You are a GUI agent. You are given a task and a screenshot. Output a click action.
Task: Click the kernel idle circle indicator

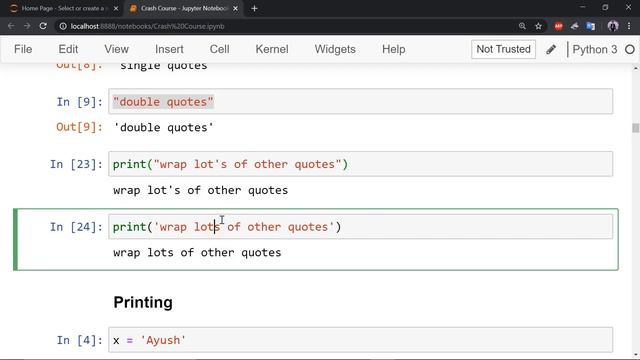[x=630, y=49]
